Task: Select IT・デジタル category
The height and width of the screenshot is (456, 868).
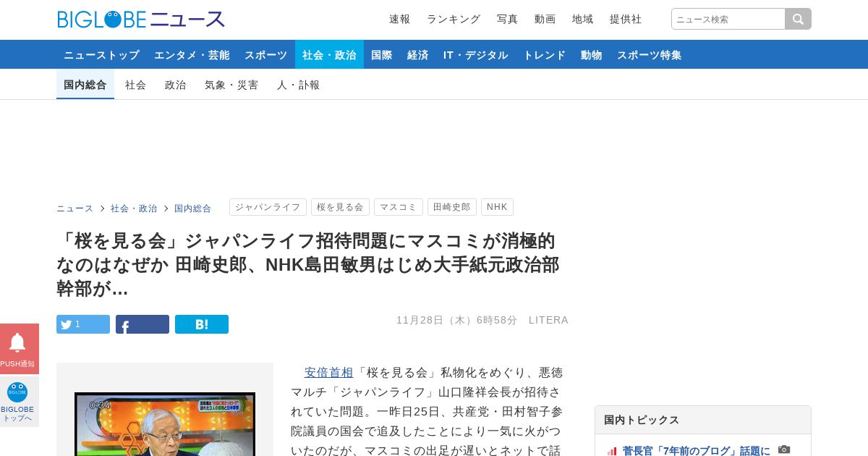Action: tap(476, 54)
